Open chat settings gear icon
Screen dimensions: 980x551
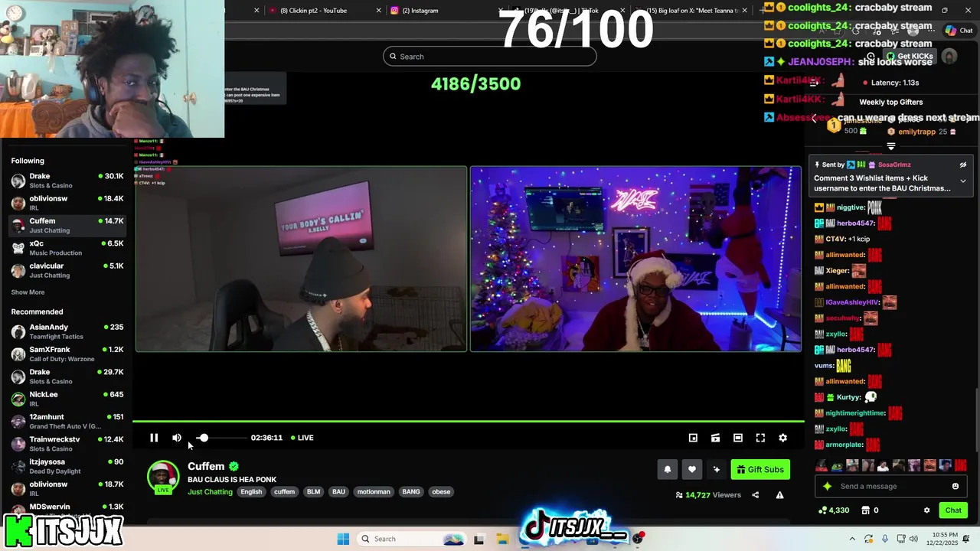click(x=926, y=510)
